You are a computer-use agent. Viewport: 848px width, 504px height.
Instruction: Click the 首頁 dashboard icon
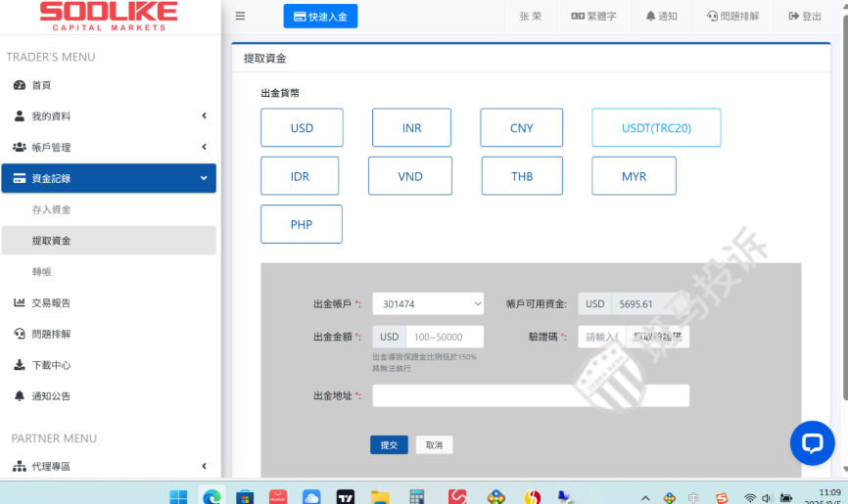[x=19, y=85]
